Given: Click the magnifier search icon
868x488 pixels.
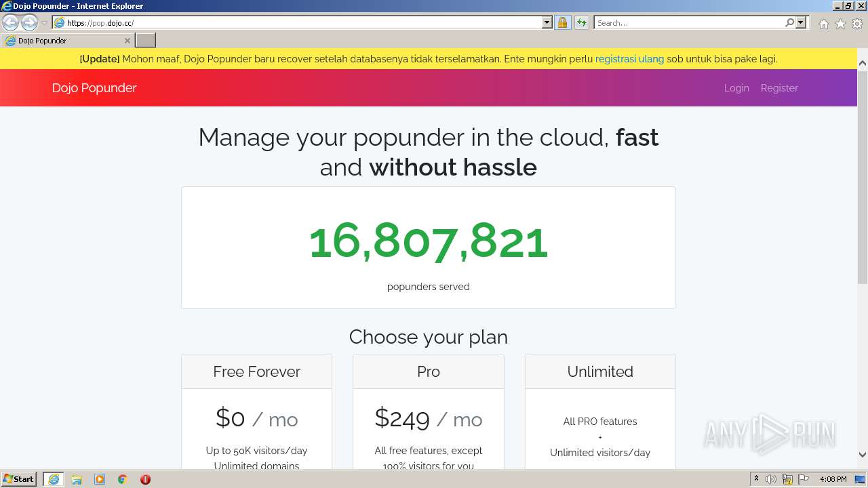Looking at the screenshot, I should point(789,22).
